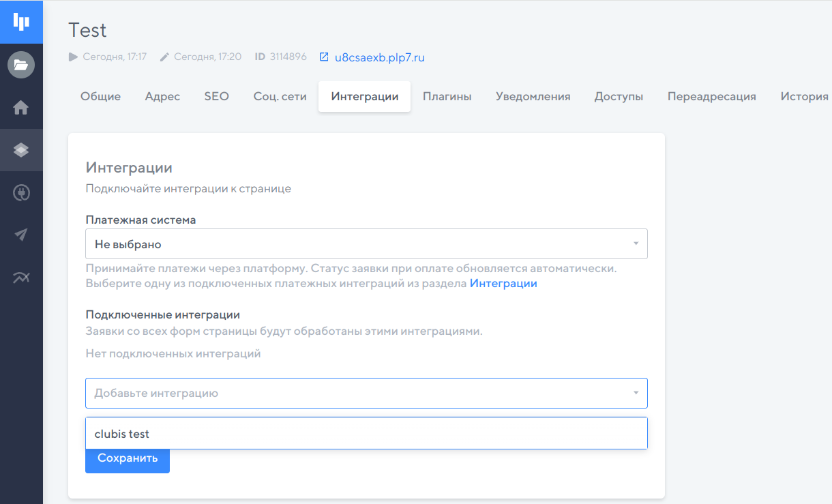
Task: Click Нет подключенных интеграций text
Action: click(x=173, y=353)
